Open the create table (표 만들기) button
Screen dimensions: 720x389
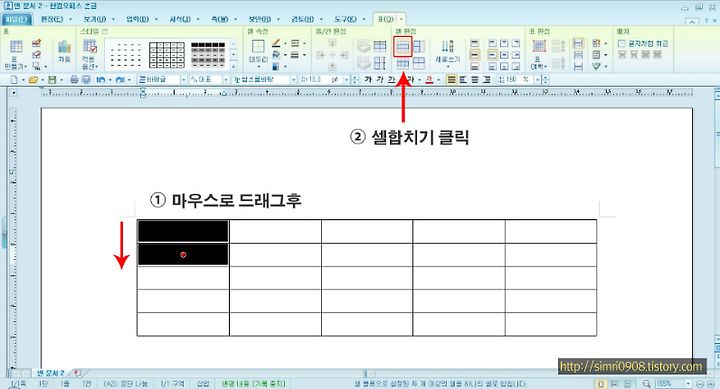tap(16, 54)
